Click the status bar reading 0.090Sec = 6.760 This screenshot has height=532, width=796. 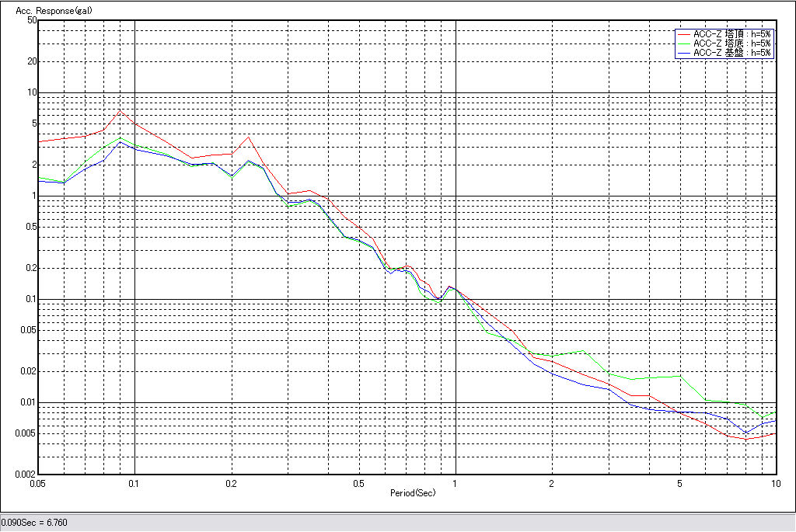coord(34,523)
